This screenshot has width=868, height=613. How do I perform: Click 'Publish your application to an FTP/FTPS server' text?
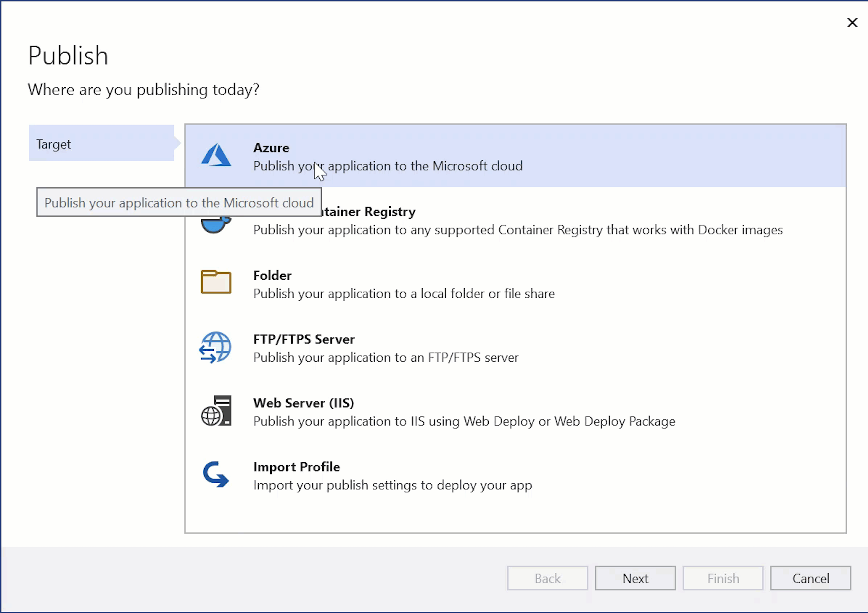click(x=385, y=358)
